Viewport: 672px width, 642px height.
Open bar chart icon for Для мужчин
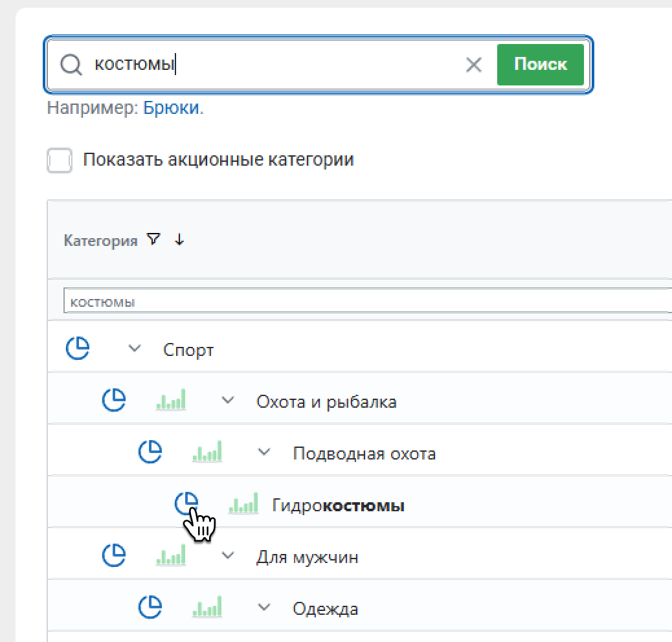[x=170, y=555]
